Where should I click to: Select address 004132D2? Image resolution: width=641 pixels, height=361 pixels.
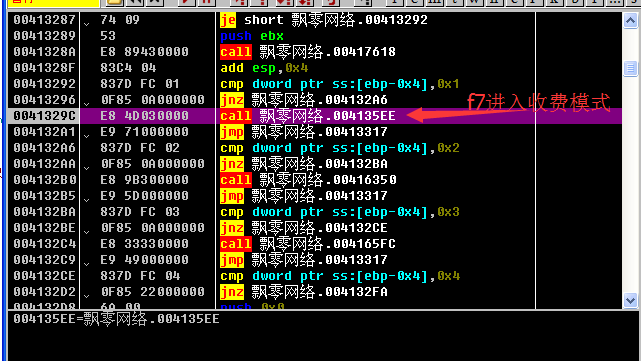[44, 291]
